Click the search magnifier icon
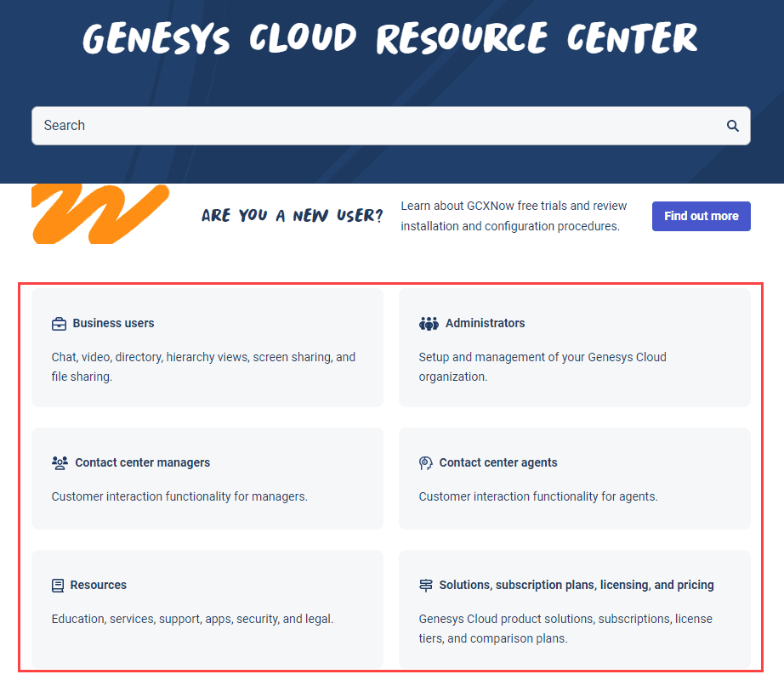 (732, 125)
